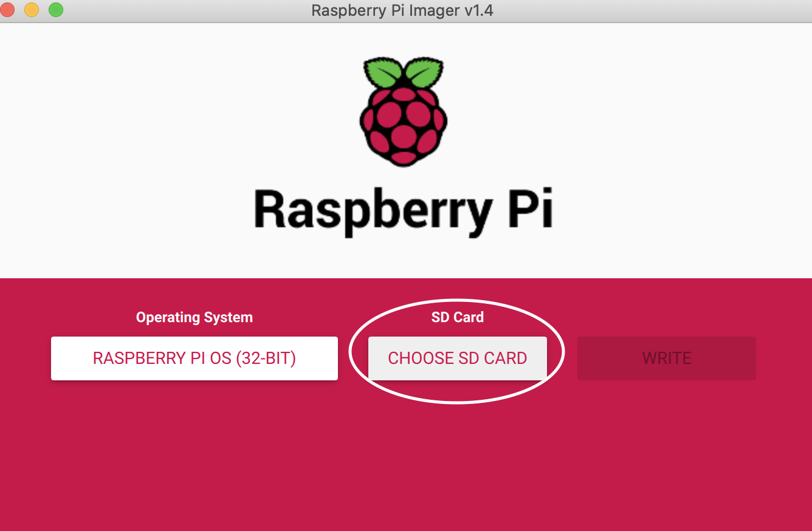Click the "SD Card" label
This screenshot has height=531, width=812.
tap(458, 317)
